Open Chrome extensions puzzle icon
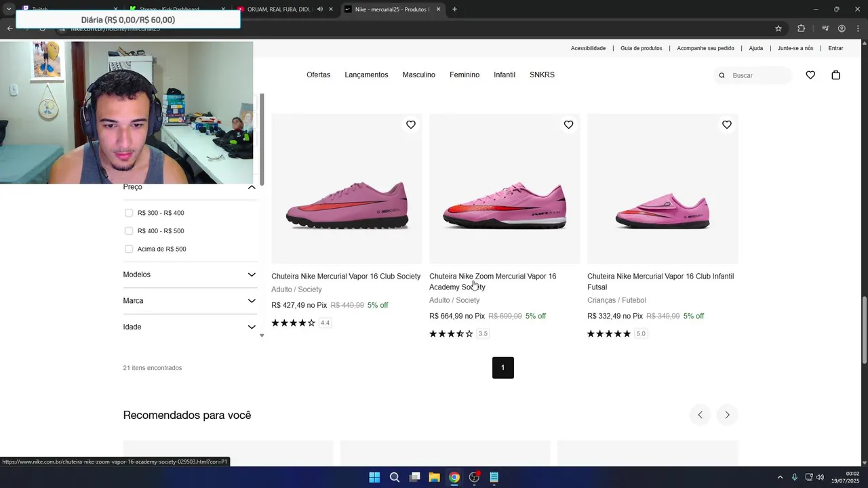Viewport: 868px width, 488px height. (802, 28)
